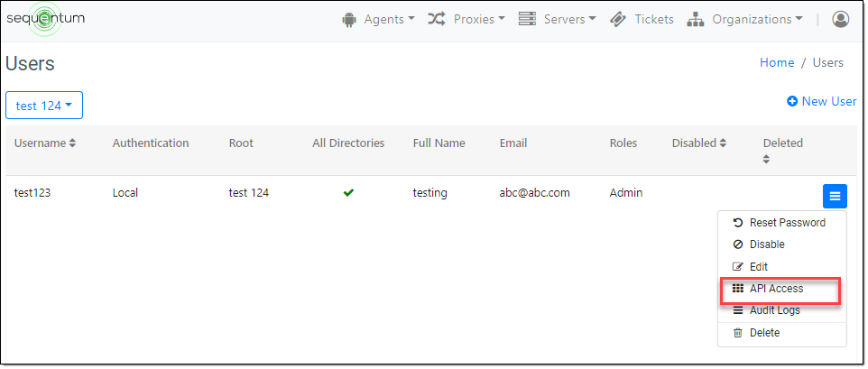Image resolution: width=868 pixels, height=369 pixels.
Task: Select API Access from the context menu
Action: pyautogui.click(x=776, y=289)
